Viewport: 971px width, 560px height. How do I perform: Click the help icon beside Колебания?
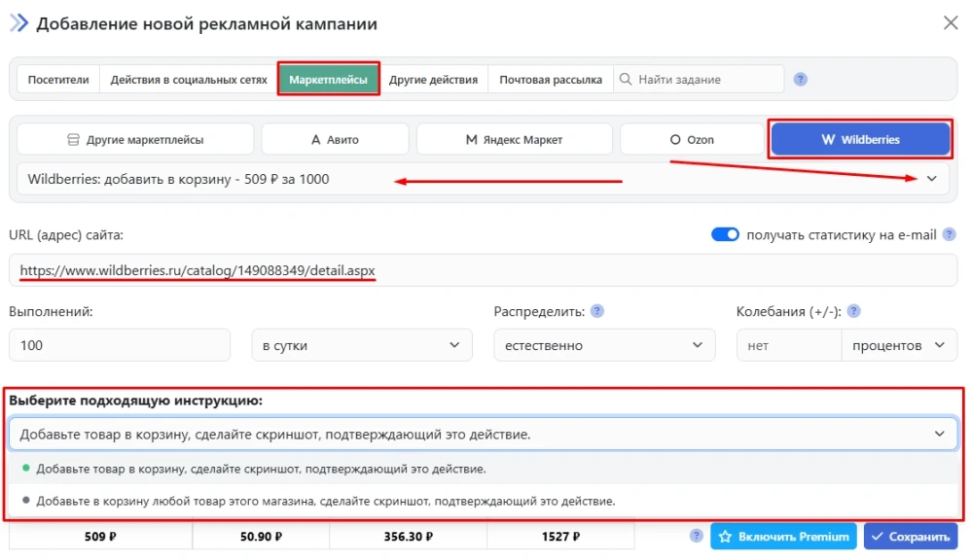click(853, 312)
